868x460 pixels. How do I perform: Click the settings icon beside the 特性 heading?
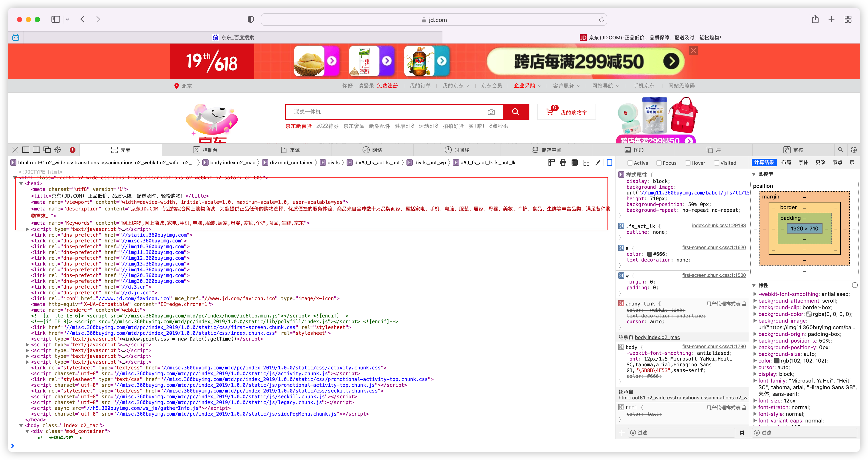[x=854, y=285]
